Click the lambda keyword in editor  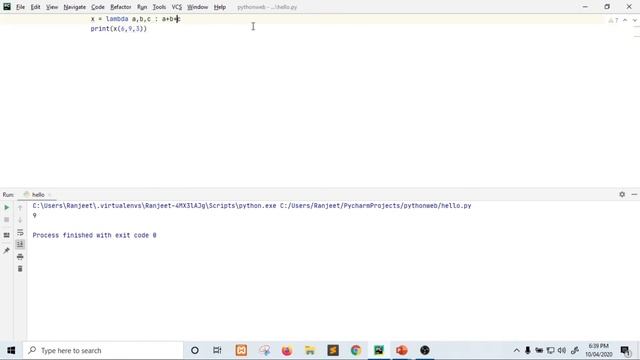[117, 19]
